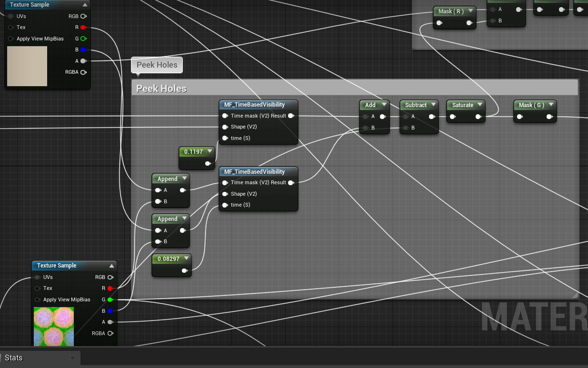Click the A input pin on Subtract node
Image resolution: width=588 pixels, height=368 pixels.
pos(405,117)
